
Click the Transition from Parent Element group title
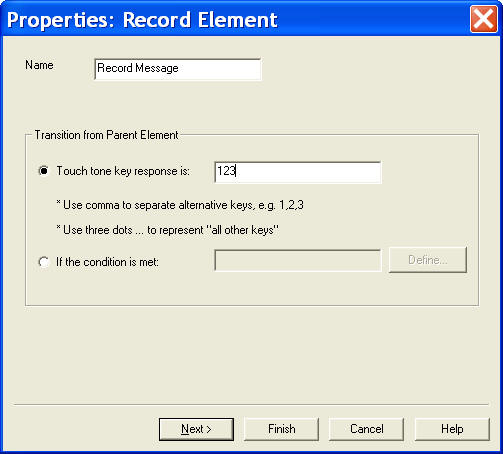(107, 135)
